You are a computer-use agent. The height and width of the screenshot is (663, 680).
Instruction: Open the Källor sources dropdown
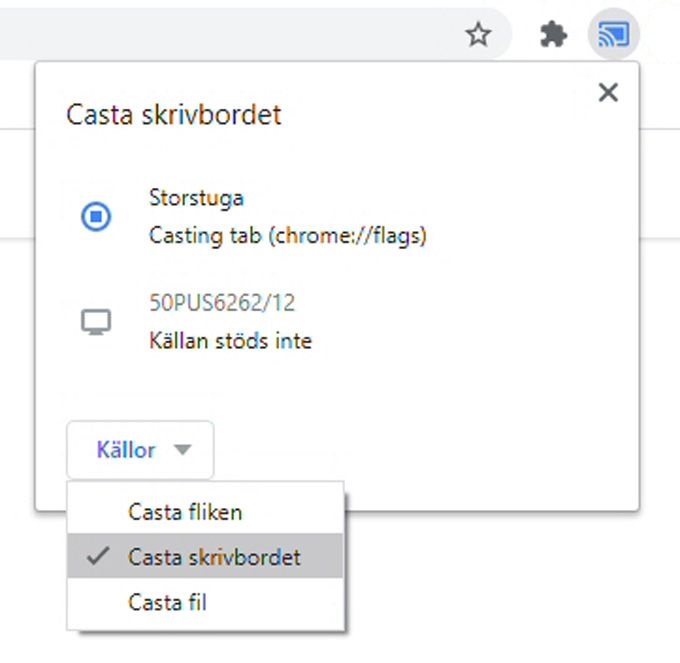click(x=140, y=450)
